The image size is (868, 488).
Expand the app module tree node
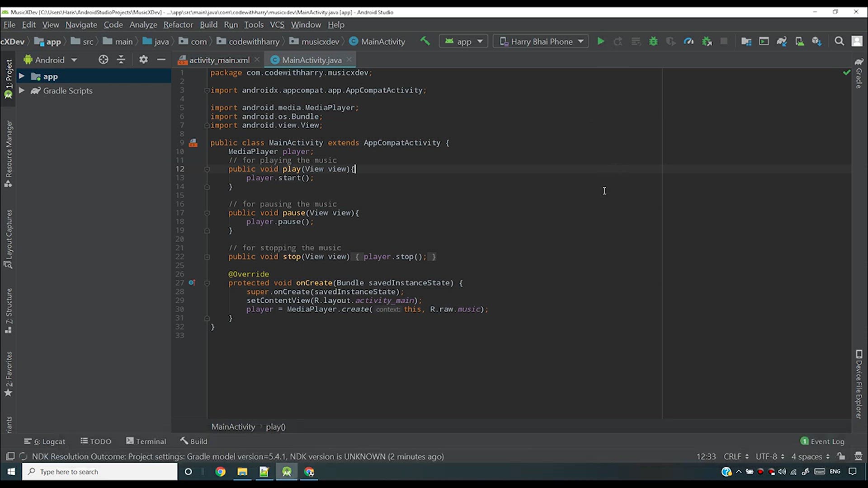click(21, 76)
